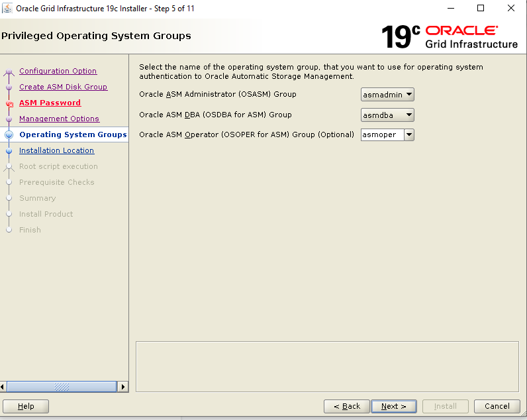Expand the OSOPER for ASM dropdown arrow

coord(409,135)
